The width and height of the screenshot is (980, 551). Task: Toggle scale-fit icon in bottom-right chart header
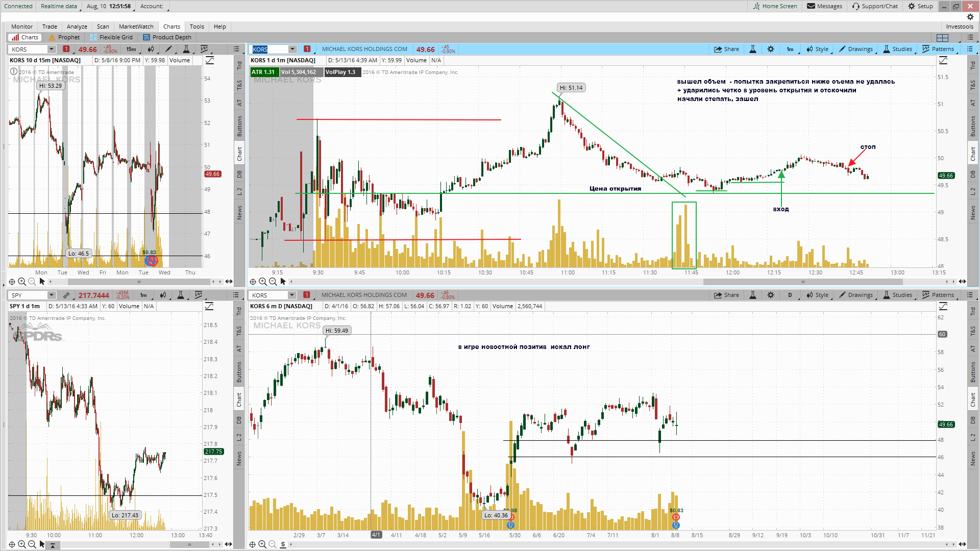pos(943,307)
